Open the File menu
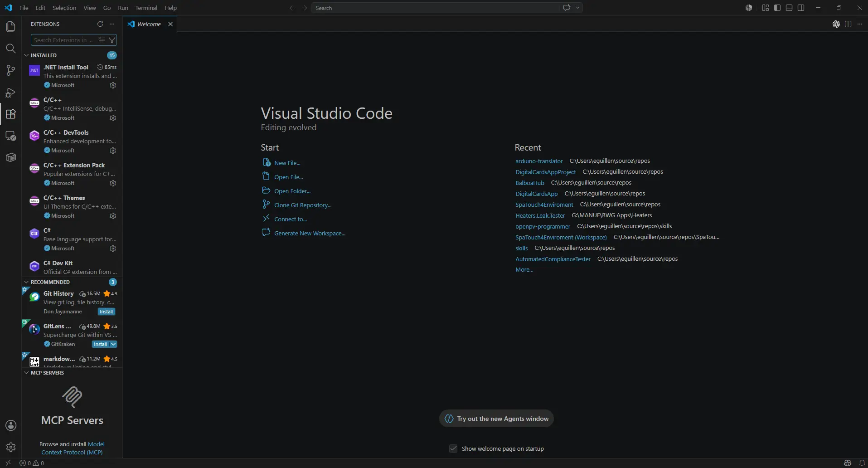 pos(24,8)
